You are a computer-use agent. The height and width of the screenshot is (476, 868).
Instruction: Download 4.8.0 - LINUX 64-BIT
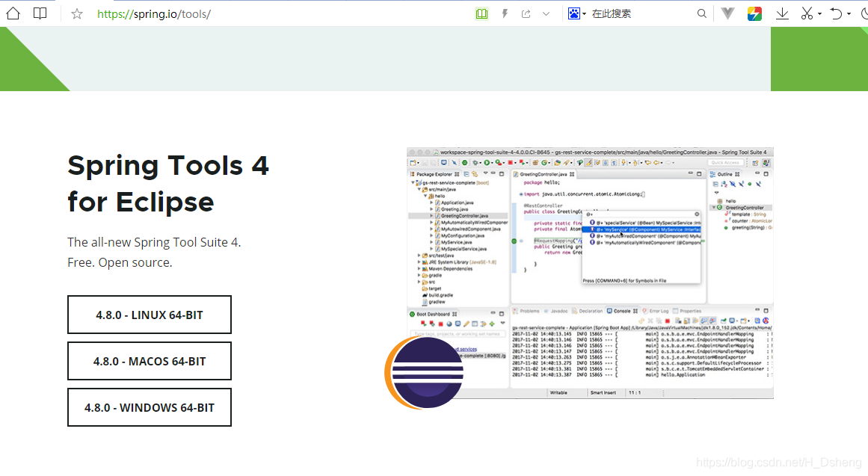click(x=150, y=315)
